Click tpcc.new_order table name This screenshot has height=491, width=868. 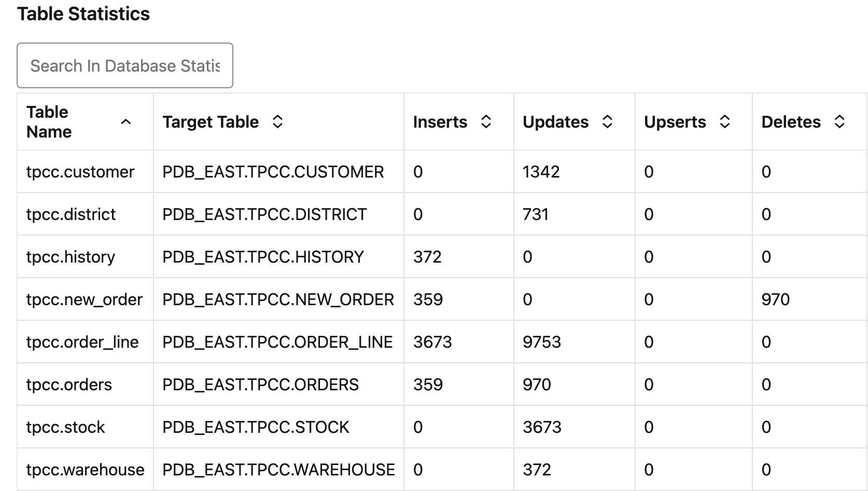pyautogui.click(x=84, y=299)
